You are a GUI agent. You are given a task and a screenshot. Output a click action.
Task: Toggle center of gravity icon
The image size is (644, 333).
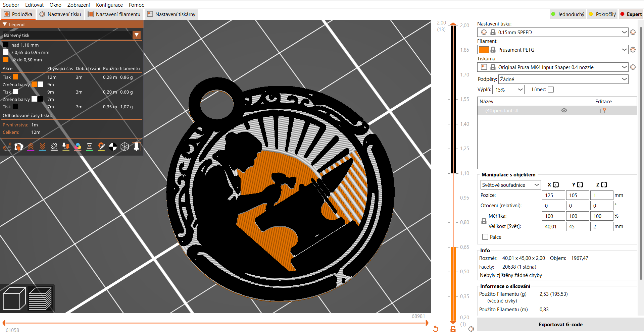113,147
